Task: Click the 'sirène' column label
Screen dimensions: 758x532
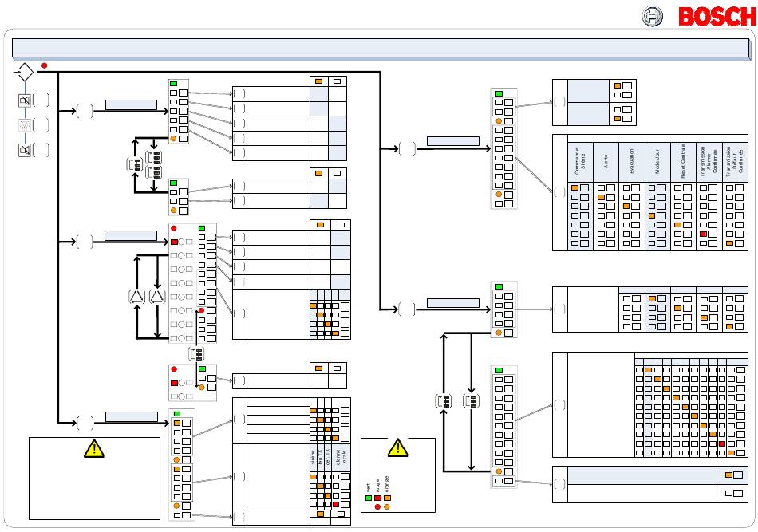Action: (314, 457)
